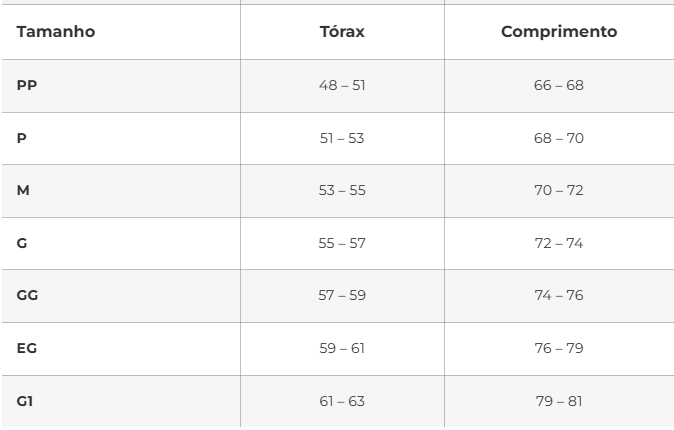Select the G size label

22,243
